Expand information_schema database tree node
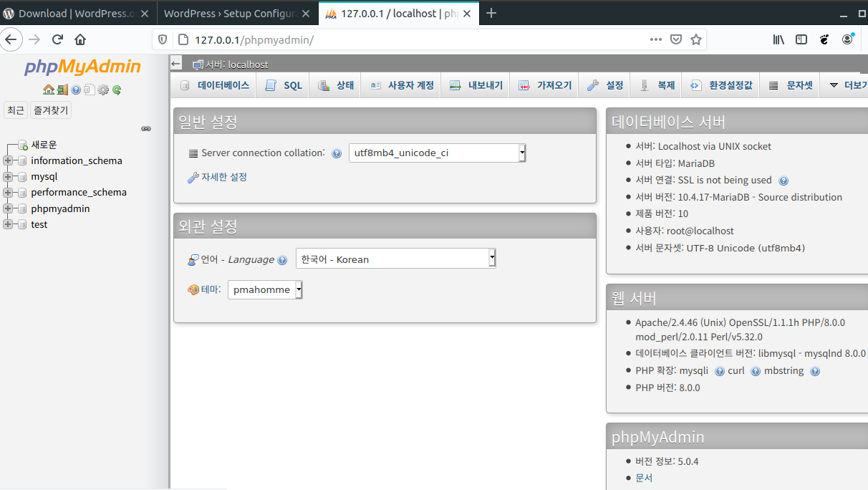Screen dimensions: 868x490 8,160
